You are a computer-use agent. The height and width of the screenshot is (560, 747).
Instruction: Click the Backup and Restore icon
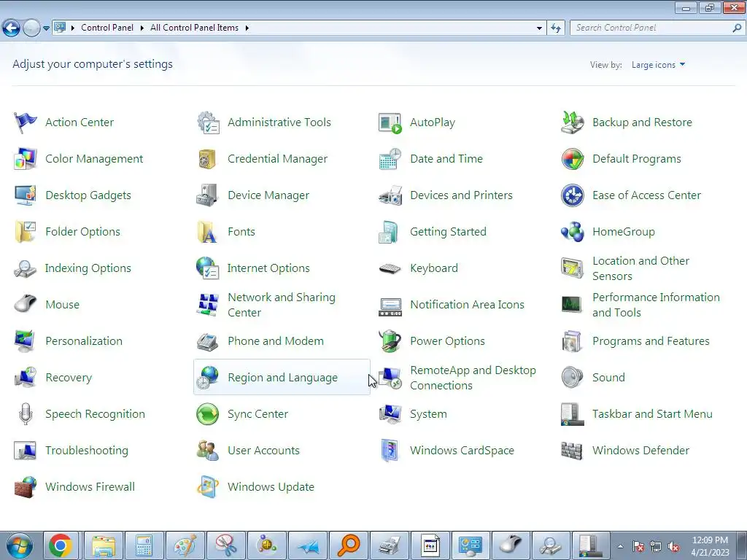(x=572, y=122)
